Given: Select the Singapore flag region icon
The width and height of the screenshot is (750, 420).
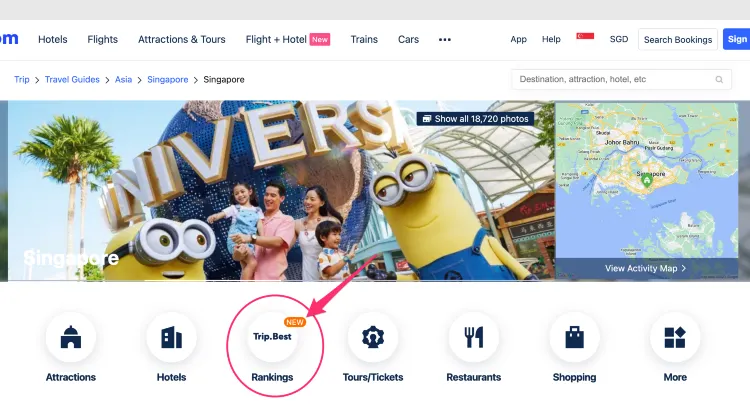Looking at the screenshot, I should [585, 36].
